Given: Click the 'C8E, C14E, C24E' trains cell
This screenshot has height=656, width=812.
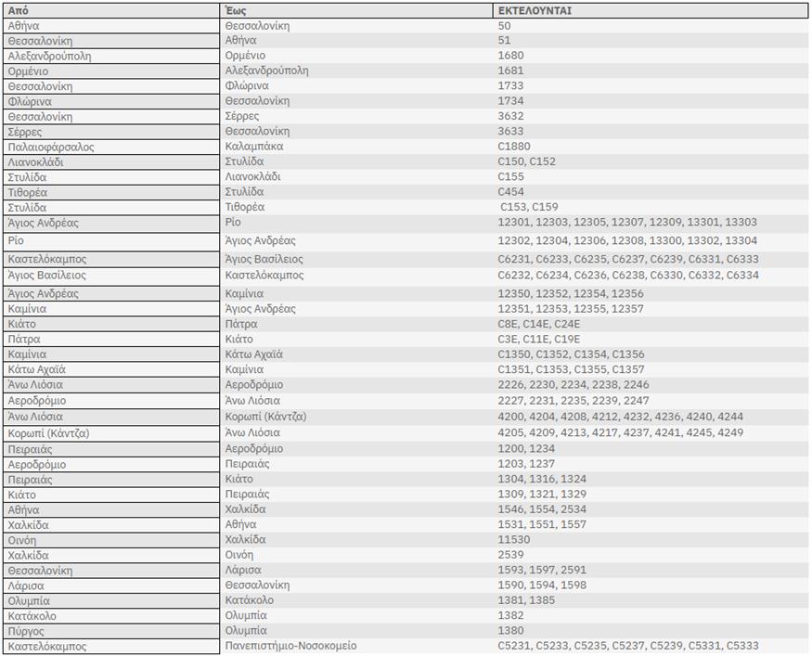Looking at the screenshot, I should (538, 324).
